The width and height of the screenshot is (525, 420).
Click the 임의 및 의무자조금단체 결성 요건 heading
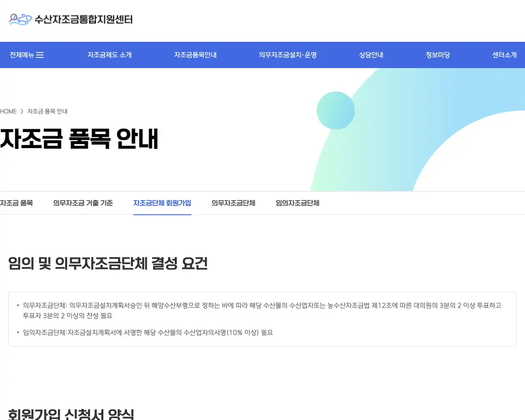point(107,264)
